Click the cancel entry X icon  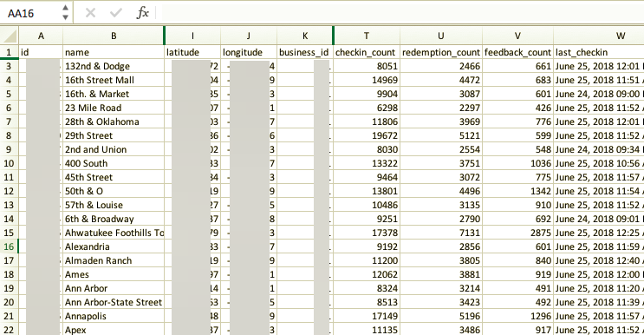click(90, 13)
